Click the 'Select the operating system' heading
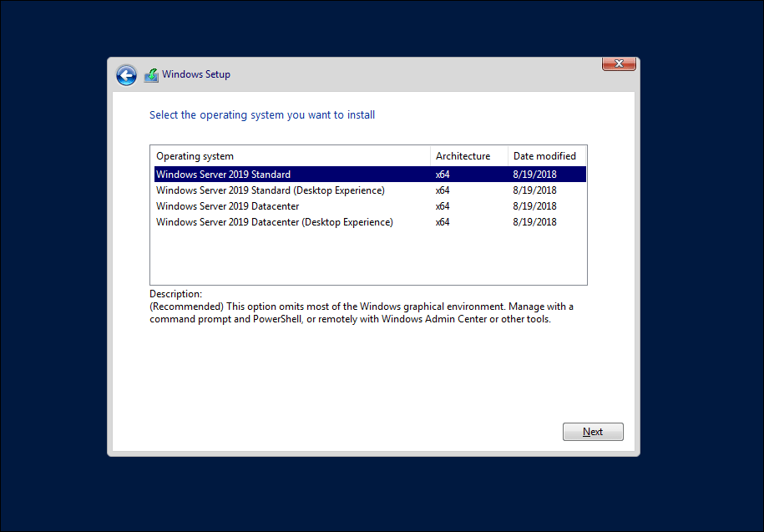 click(x=262, y=115)
